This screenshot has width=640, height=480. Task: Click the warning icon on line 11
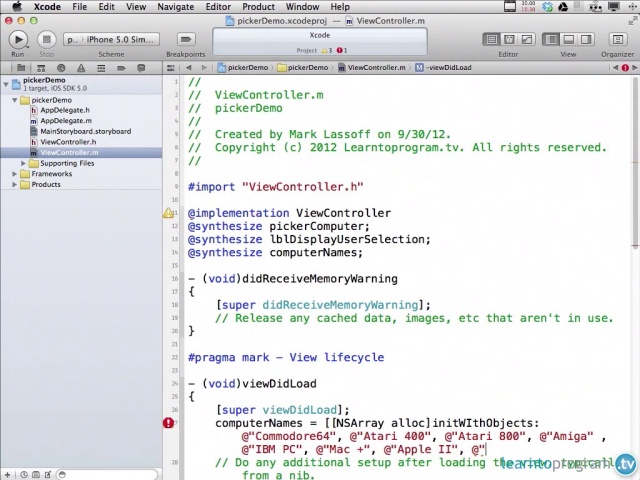coord(168,213)
